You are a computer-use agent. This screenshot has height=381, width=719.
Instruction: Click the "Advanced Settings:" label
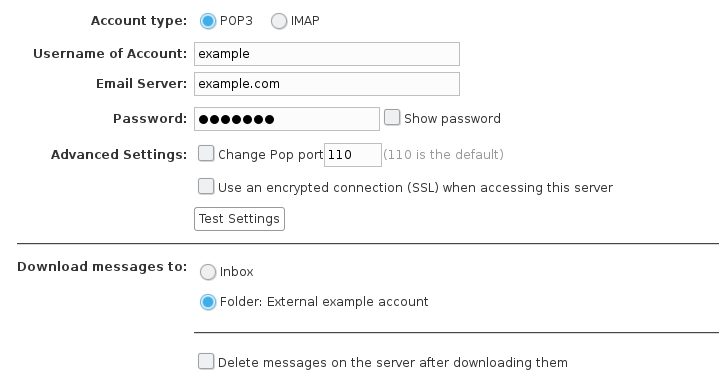coord(119,155)
